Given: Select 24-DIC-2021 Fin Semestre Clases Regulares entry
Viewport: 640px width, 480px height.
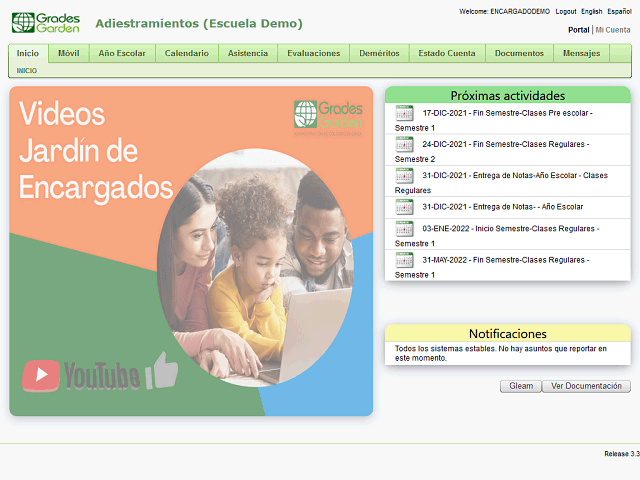Looking at the screenshot, I should 508,150.
